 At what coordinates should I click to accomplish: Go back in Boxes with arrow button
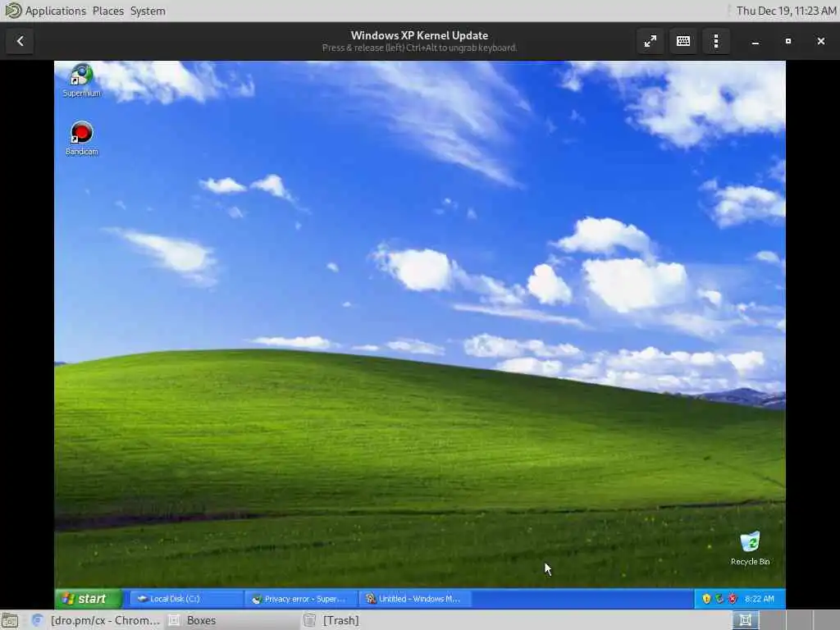click(x=21, y=41)
